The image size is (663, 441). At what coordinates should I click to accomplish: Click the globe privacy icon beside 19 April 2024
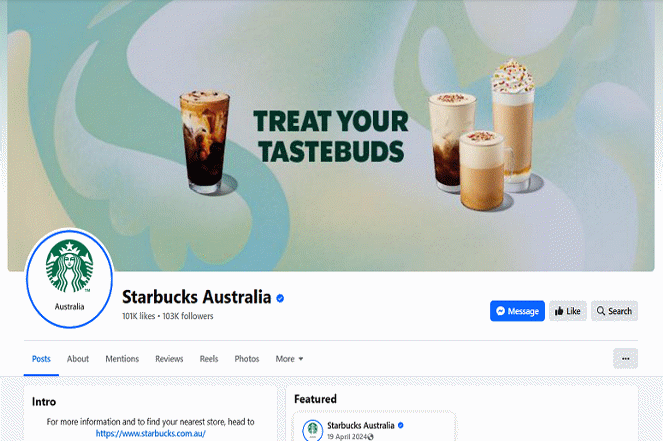pyautogui.click(x=371, y=437)
